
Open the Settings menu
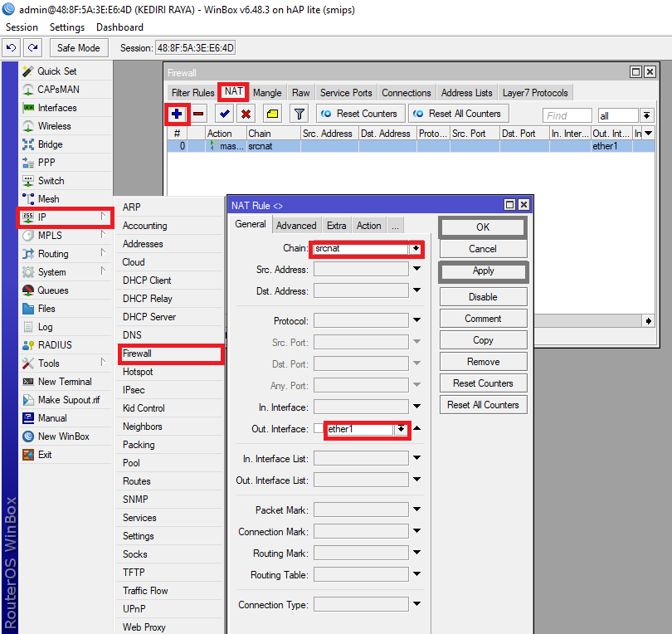coord(67,27)
